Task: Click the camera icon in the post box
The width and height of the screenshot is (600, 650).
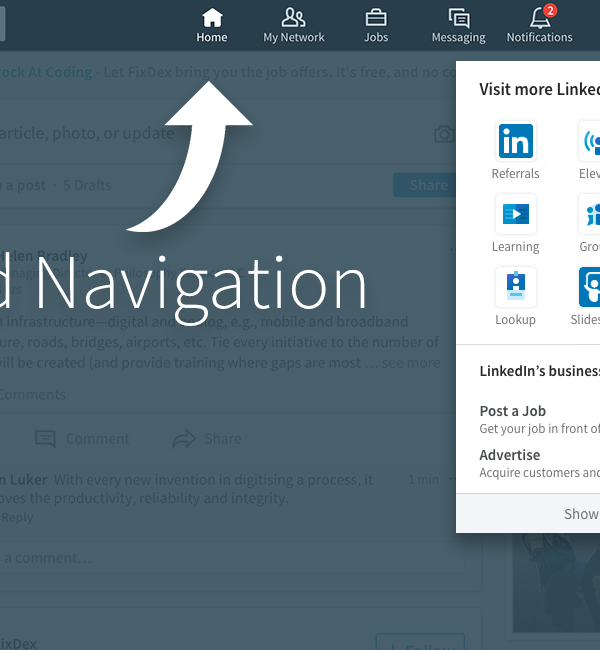Action: click(445, 134)
